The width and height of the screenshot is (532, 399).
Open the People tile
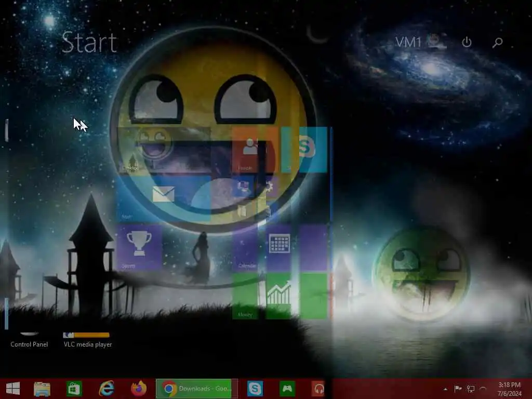(255, 150)
